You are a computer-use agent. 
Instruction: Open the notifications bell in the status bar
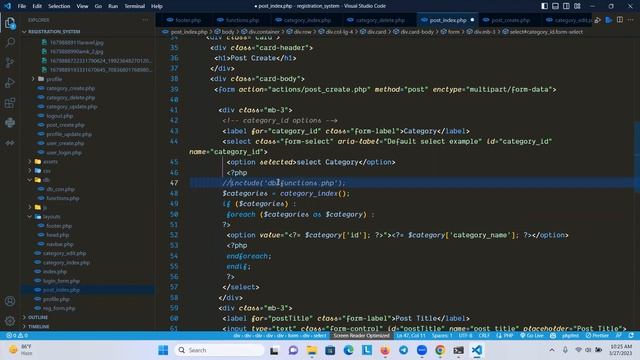(631, 336)
